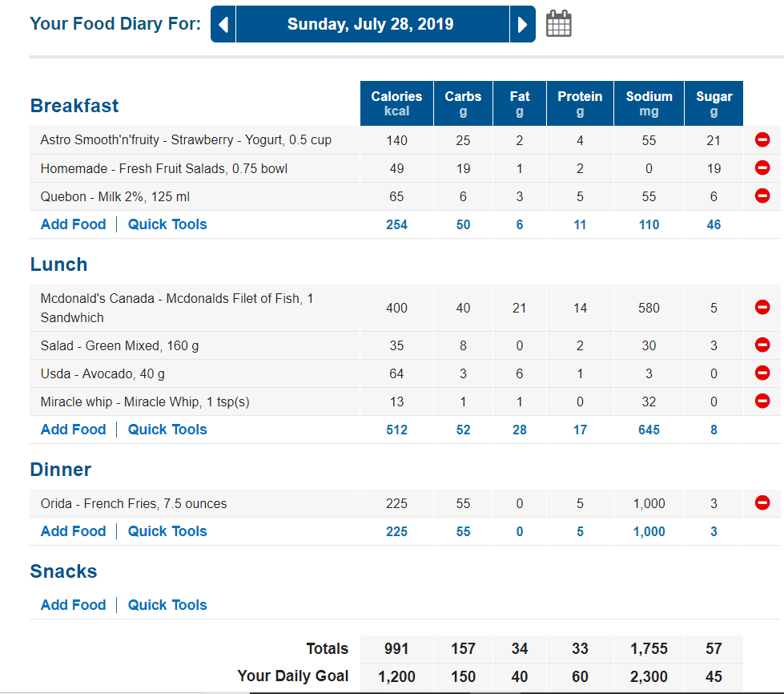Open Quick Tools under Breakfast
Image resolution: width=784 pixels, height=694 pixels.
[167, 224]
